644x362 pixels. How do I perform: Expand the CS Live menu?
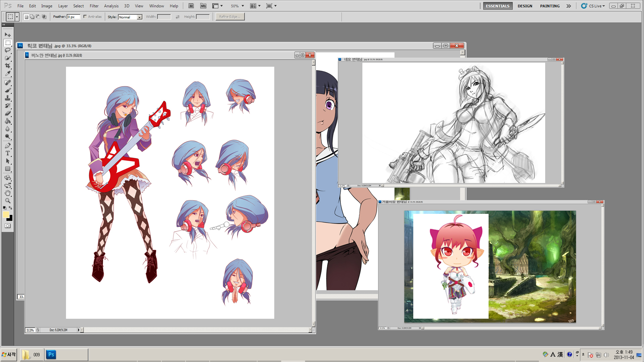[x=593, y=6]
